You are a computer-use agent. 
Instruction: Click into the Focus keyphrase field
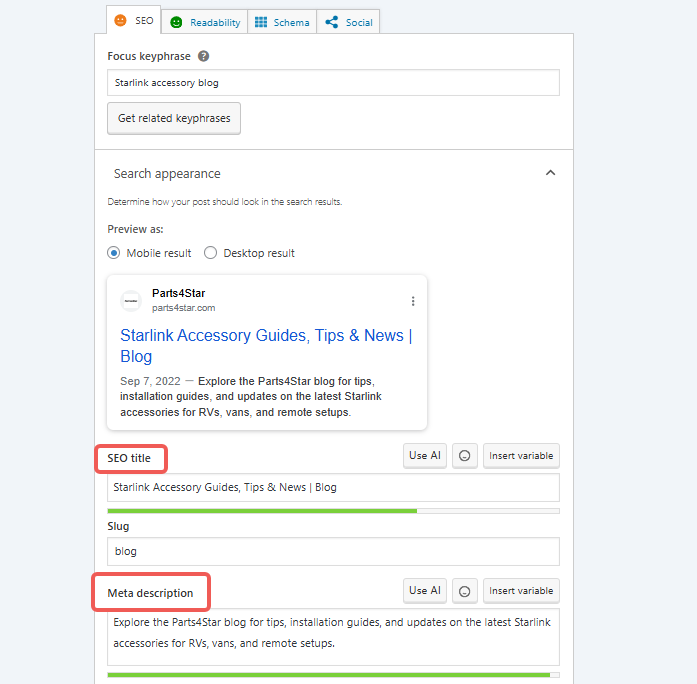[333, 83]
